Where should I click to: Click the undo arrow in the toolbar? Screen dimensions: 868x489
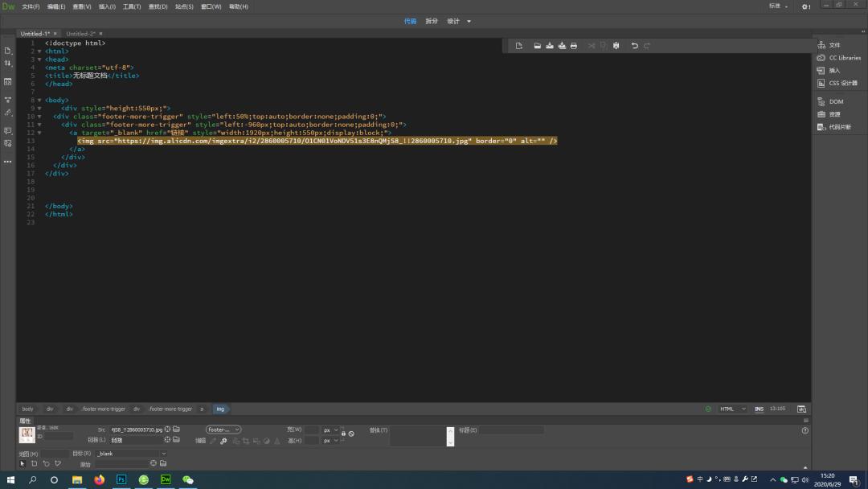(x=634, y=46)
